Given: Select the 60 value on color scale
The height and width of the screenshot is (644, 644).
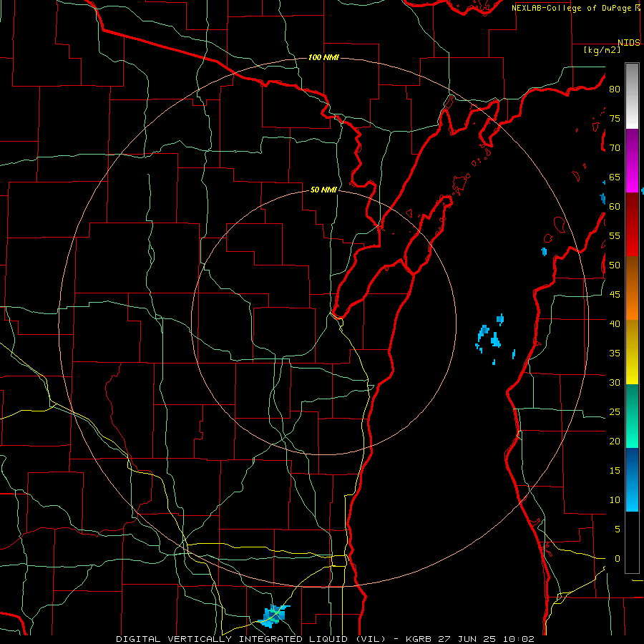Looking at the screenshot, I should click(x=615, y=207).
